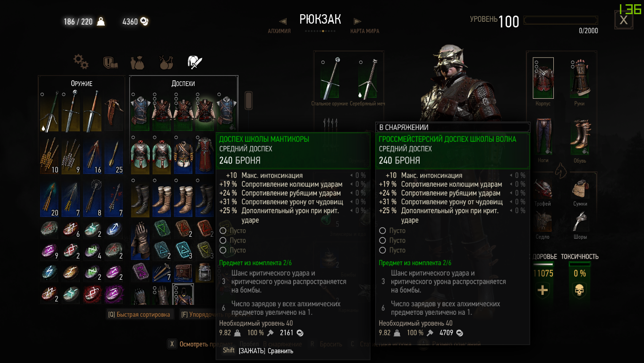Go to next menu Карта мира via right arrow
Image resolution: width=644 pixels, height=363 pixels.
pos(357,21)
